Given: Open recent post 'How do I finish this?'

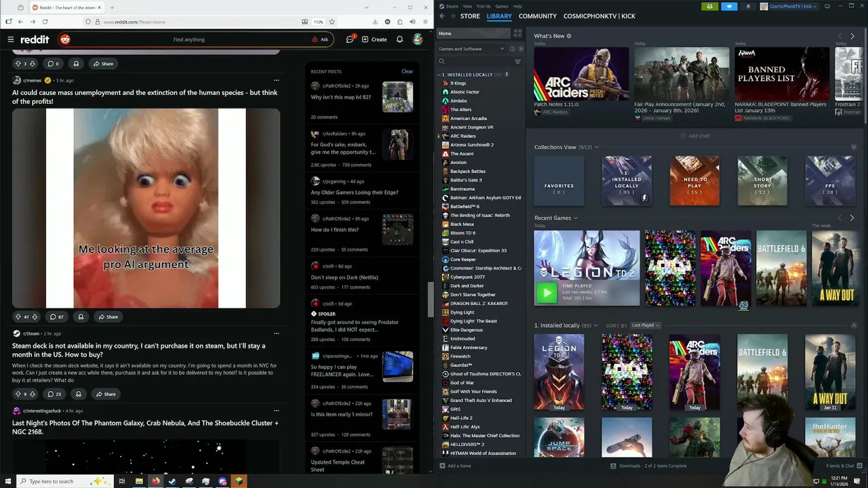Looking at the screenshot, I should pyautogui.click(x=335, y=229).
